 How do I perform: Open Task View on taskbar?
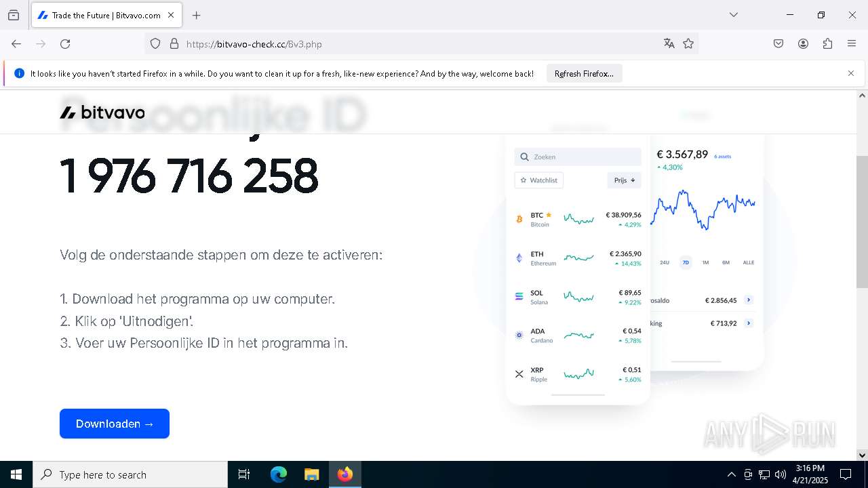coord(244,474)
